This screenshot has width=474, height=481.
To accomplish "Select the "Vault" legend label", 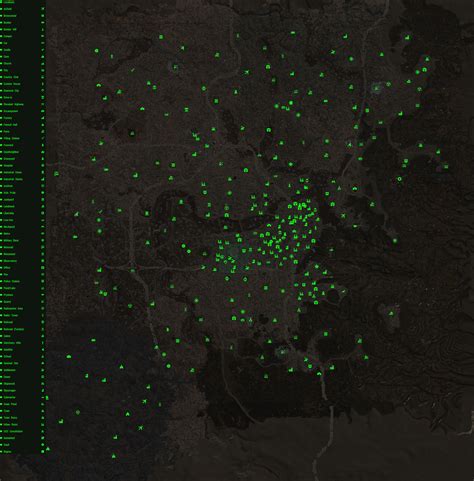I will [7, 445].
